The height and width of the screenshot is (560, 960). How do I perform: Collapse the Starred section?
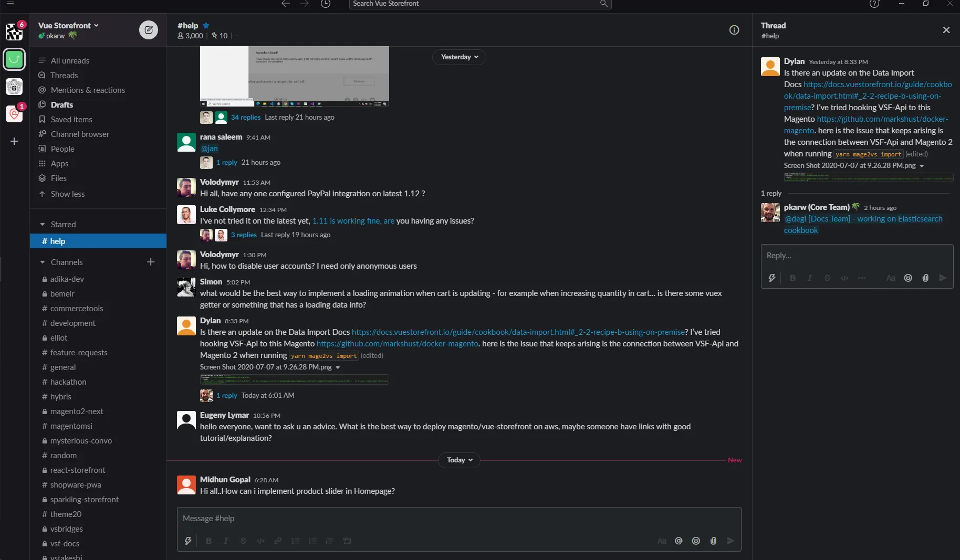click(x=43, y=224)
